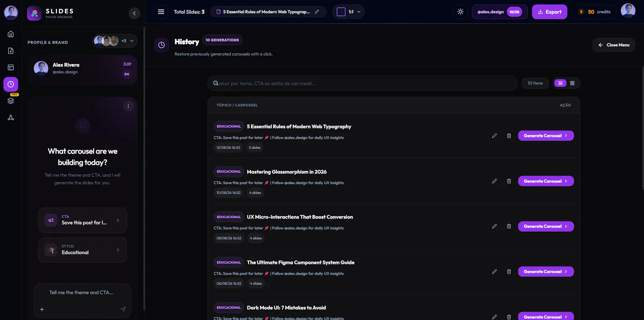Delete The Ultimate Figma Component System Guide entry
This screenshot has height=320, width=644.
click(x=509, y=272)
